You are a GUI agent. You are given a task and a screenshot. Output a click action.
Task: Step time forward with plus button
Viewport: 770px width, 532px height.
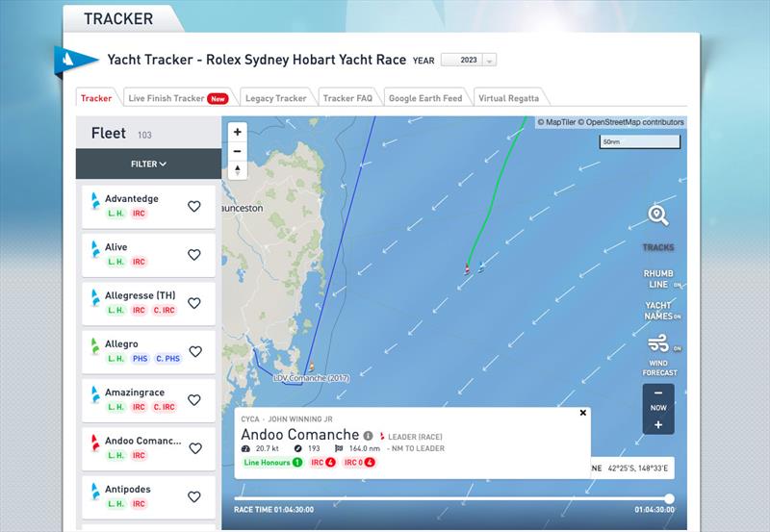click(x=658, y=424)
